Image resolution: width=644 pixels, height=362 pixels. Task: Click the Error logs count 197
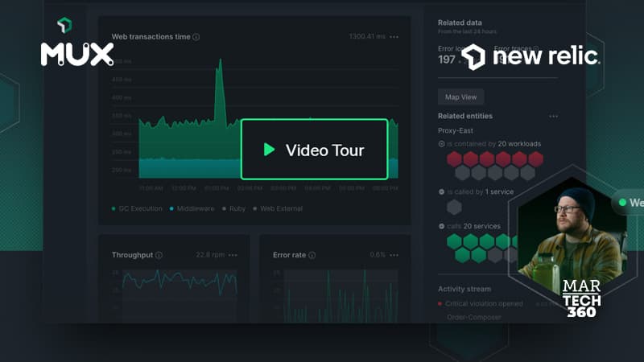click(447, 60)
